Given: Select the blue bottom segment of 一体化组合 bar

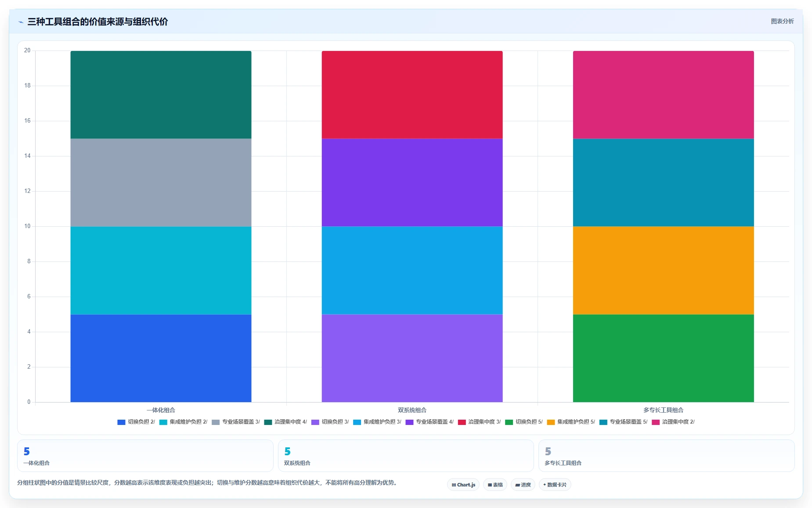Looking at the screenshot, I should tap(161, 358).
